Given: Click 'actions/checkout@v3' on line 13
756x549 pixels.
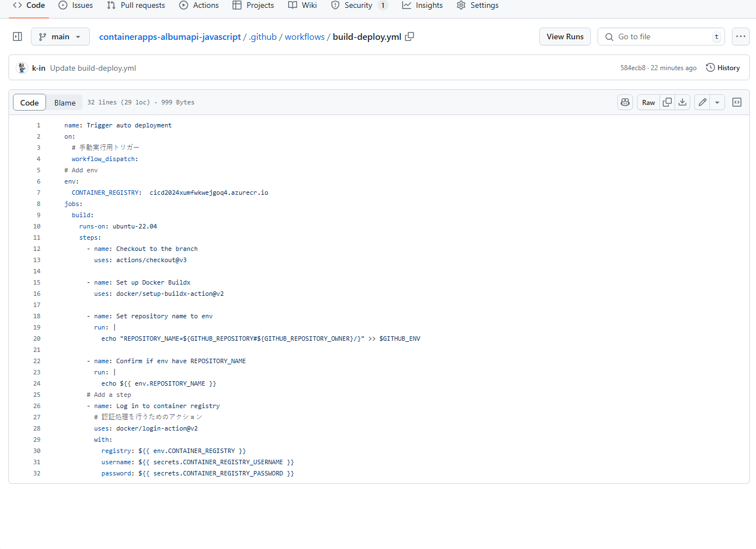Looking at the screenshot, I should point(152,260).
